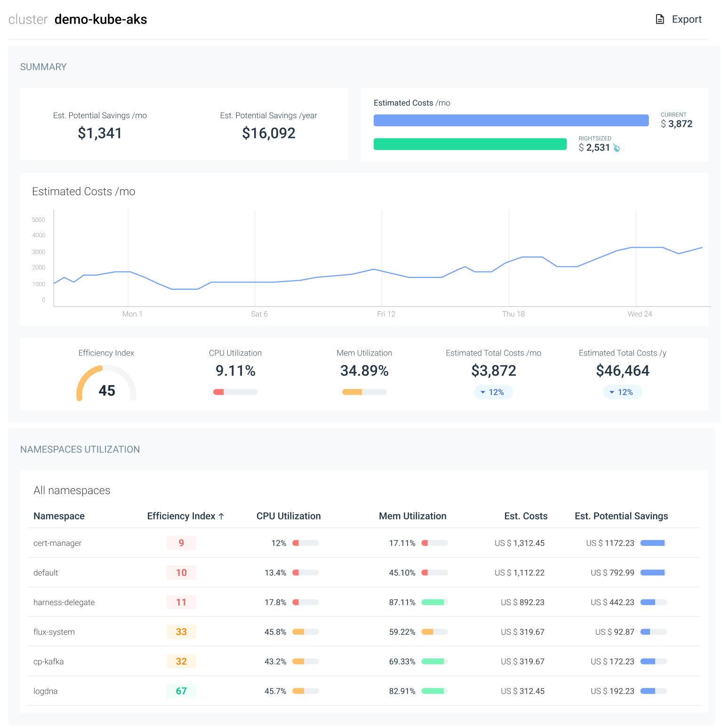This screenshot has height=728, width=722.
Task: Click the red CPU Utilization summary bar
Action: click(x=235, y=392)
